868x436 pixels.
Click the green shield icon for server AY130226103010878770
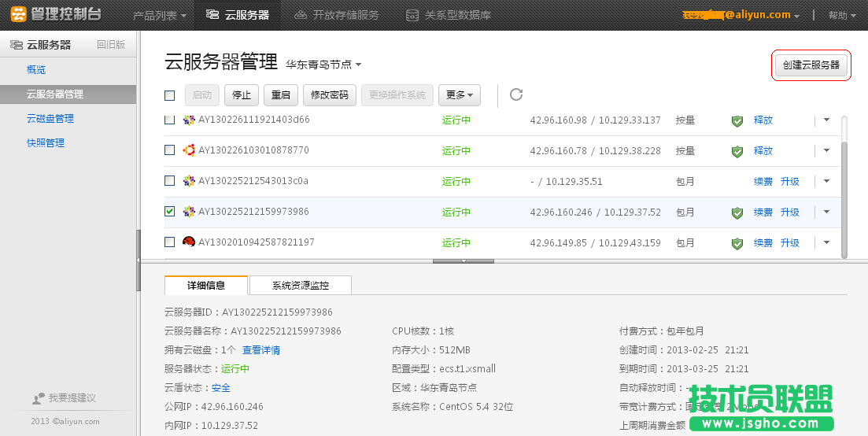point(737,151)
